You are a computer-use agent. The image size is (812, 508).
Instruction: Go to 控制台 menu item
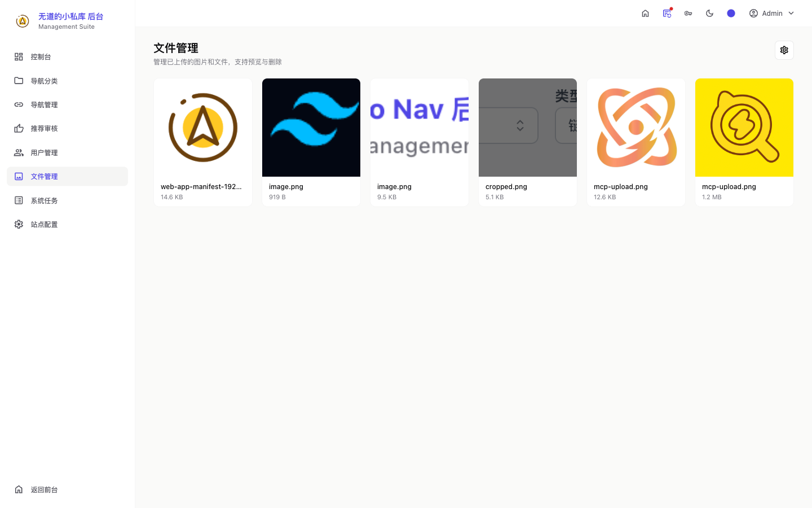67,57
